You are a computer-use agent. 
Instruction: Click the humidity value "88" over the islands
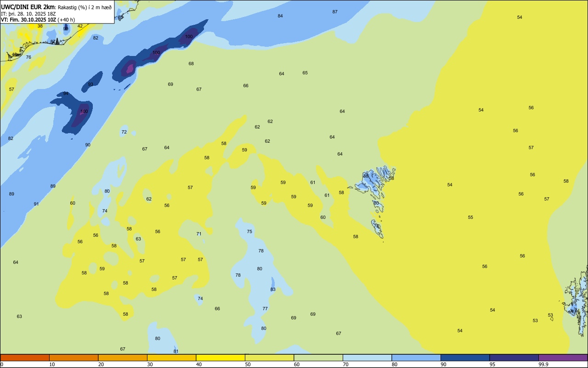[x=366, y=176]
